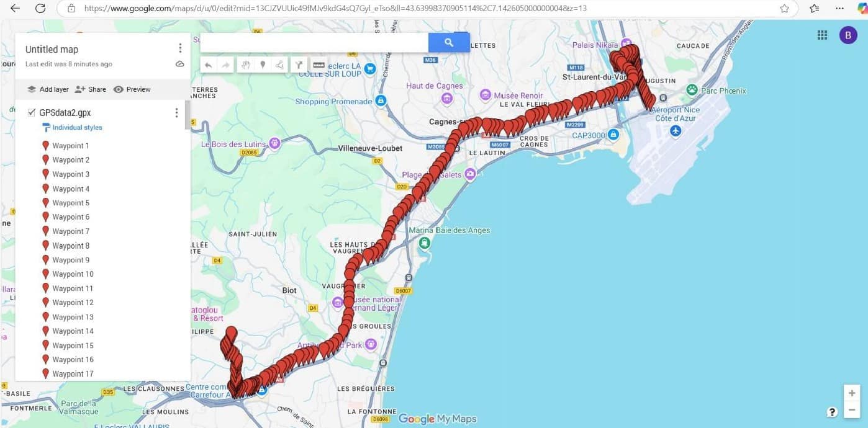The height and width of the screenshot is (428, 868).
Task: Toggle the GPSdata2.gpx layer checkbox
Action: tap(32, 112)
